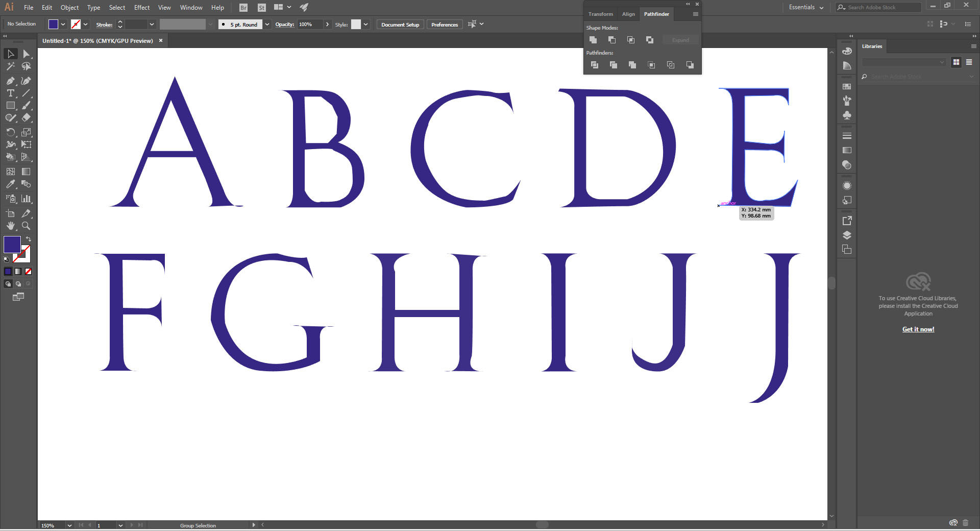
Task: Apply Divide pathfinder
Action: tap(595, 65)
